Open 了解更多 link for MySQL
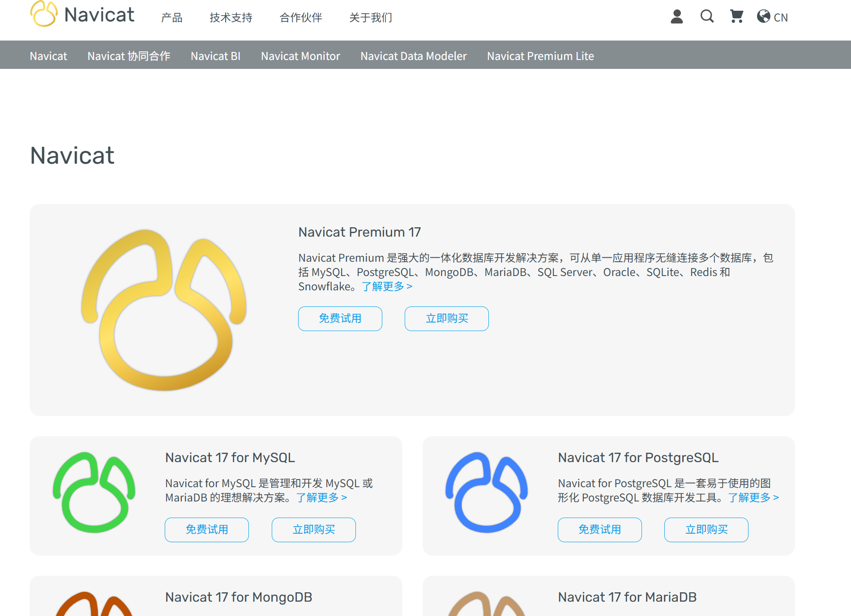 pyautogui.click(x=322, y=497)
